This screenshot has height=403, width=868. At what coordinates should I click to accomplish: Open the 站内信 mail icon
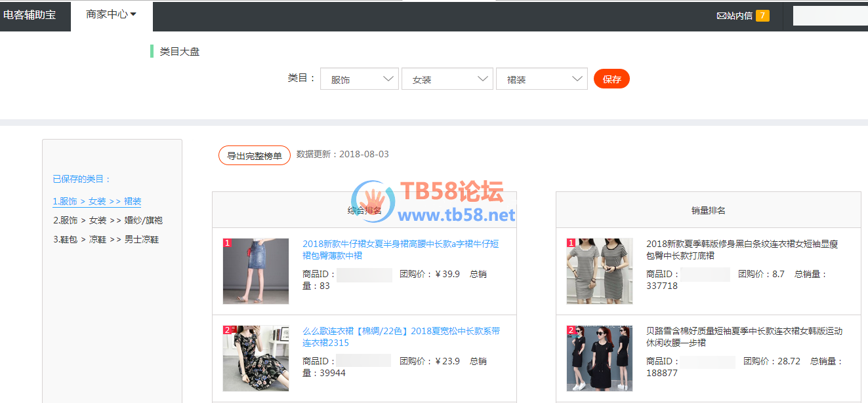tap(722, 16)
